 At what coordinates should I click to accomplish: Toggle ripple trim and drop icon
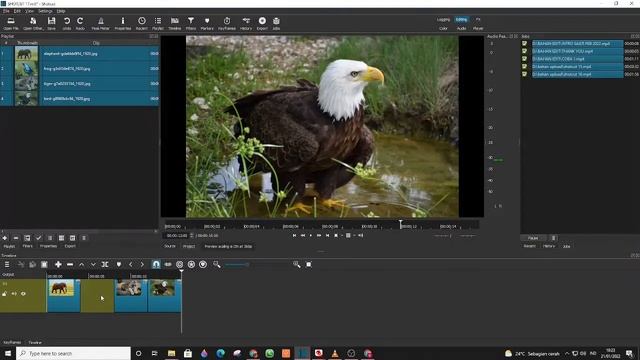180,264
